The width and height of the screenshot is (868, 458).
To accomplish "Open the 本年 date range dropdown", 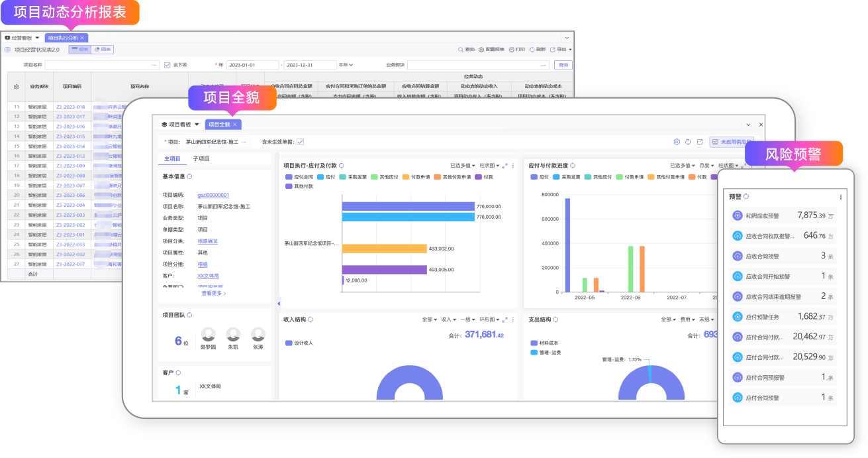I will (x=346, y=65).
